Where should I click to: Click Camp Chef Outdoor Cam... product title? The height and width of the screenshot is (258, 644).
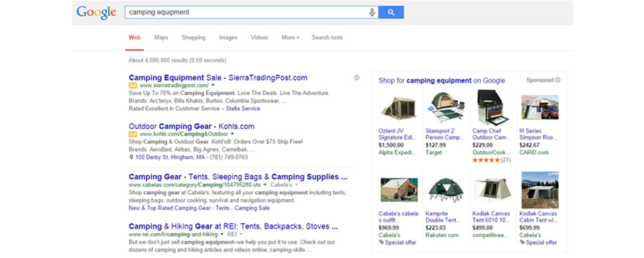click(491, 134)
